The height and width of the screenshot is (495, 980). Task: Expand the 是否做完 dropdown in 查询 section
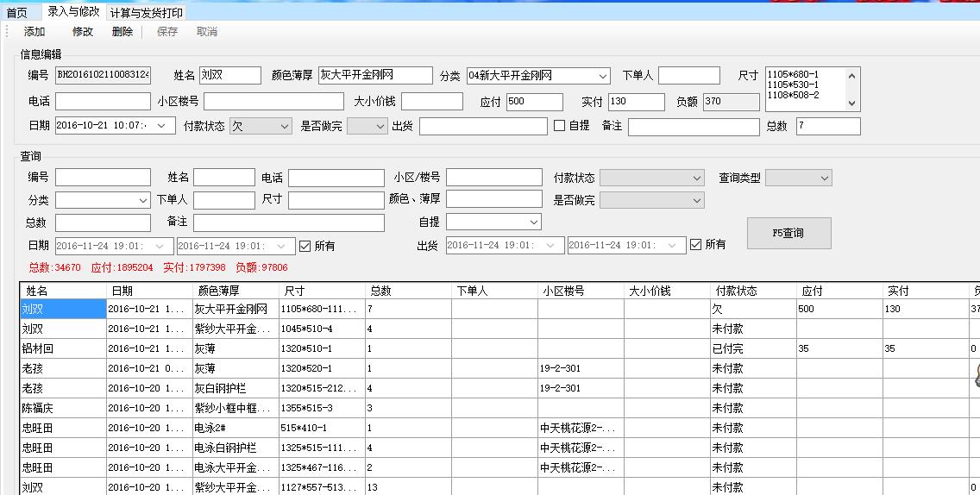point(696,200)
